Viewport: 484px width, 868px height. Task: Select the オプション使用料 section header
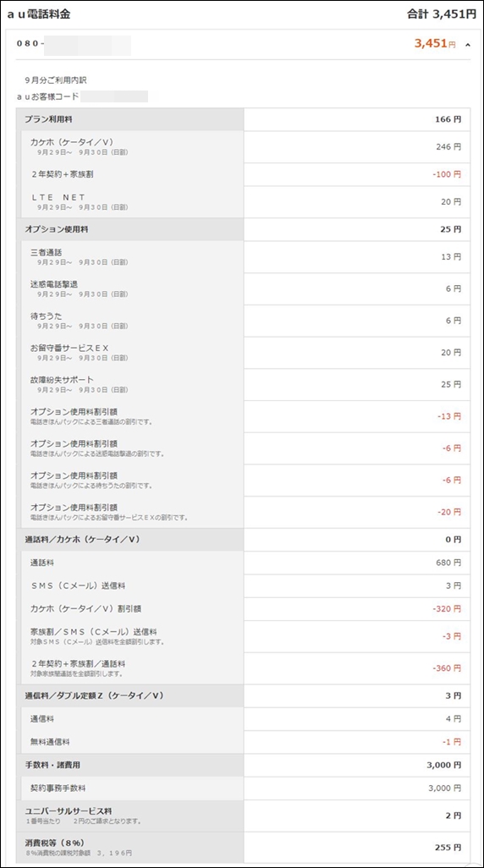(243, 229)
